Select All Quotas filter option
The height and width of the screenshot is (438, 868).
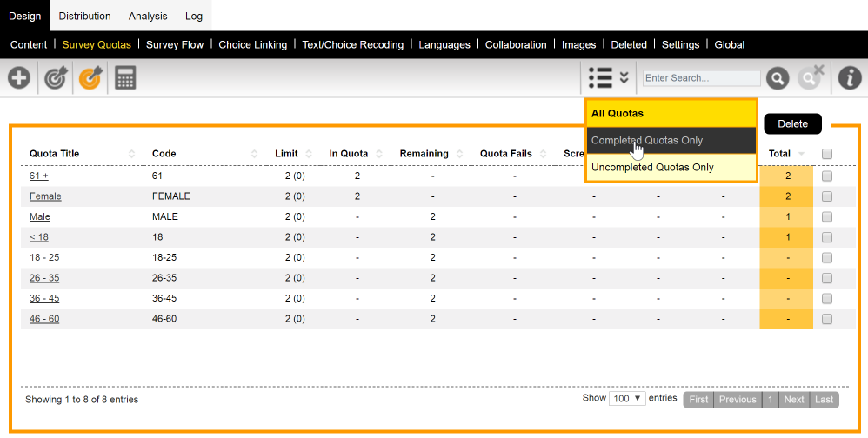click(671, 113)
